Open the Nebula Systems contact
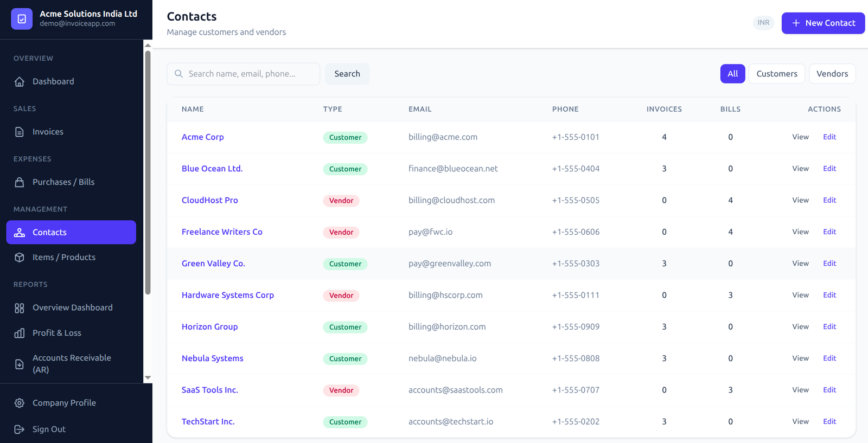 point(212,358)
